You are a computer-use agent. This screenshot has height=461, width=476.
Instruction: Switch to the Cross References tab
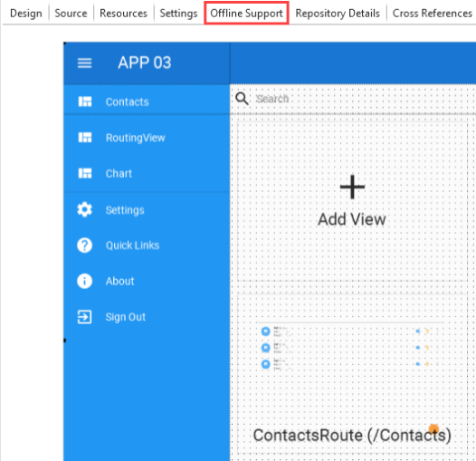point(433,14)
